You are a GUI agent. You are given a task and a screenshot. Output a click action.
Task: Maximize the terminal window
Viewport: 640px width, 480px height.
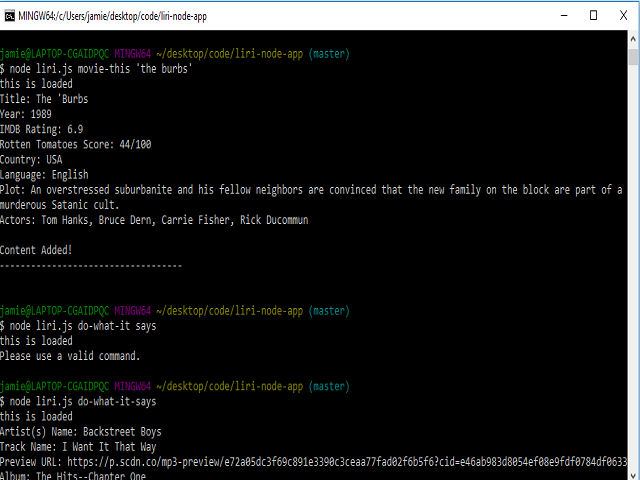593,14
